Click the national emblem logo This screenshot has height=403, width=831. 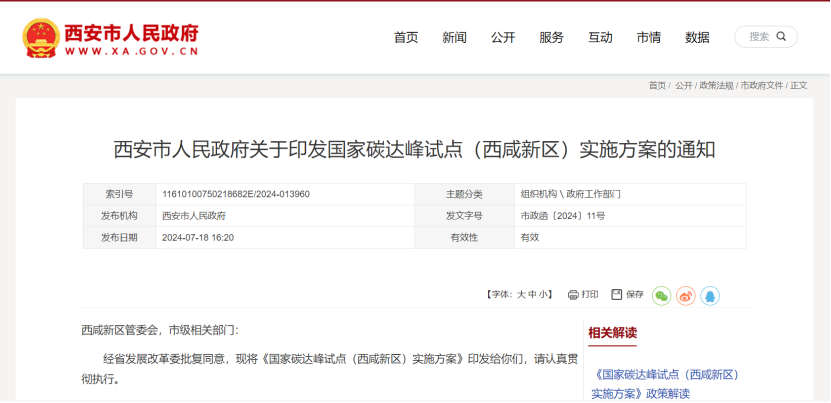pyautogui.click(x=40, y=37)
